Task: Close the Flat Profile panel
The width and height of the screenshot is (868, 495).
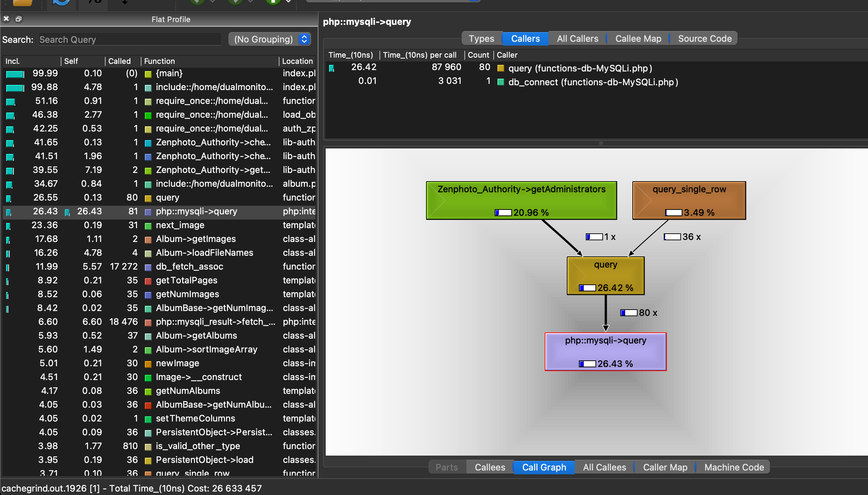Action: 6,19
